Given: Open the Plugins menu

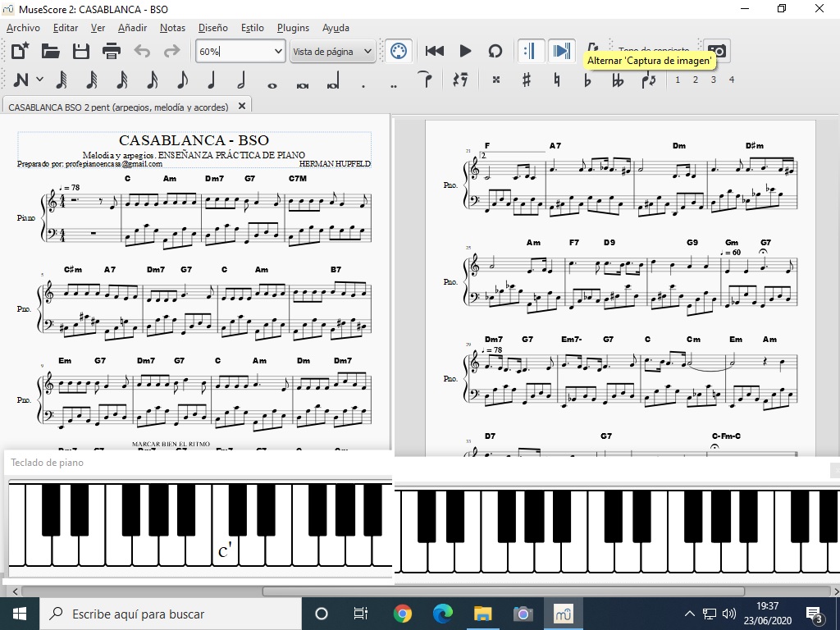Looking at the screenshot, I should pos(293,28).
